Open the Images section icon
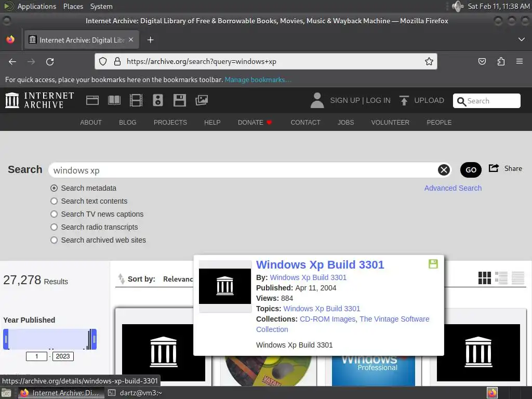Viewport: 532px width, 399px height. pos(202,100)
